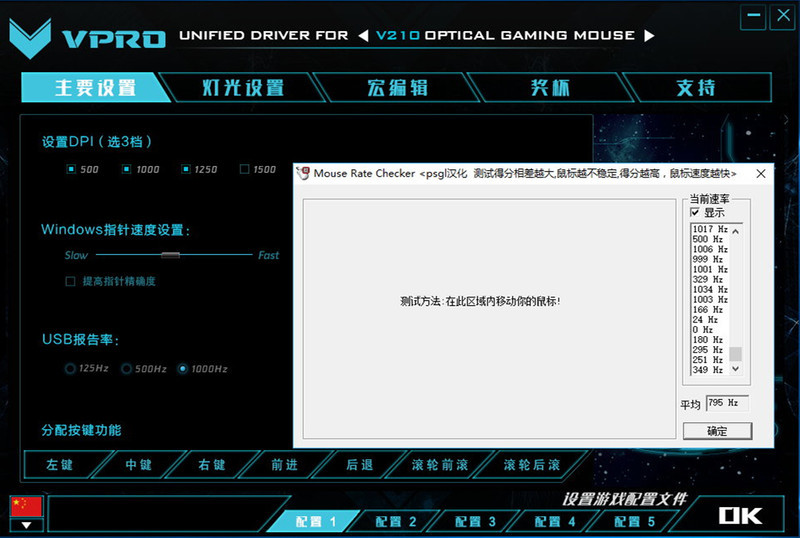
Task: Open the 灯光设置 tab
Action: click(x=243, y=87)
